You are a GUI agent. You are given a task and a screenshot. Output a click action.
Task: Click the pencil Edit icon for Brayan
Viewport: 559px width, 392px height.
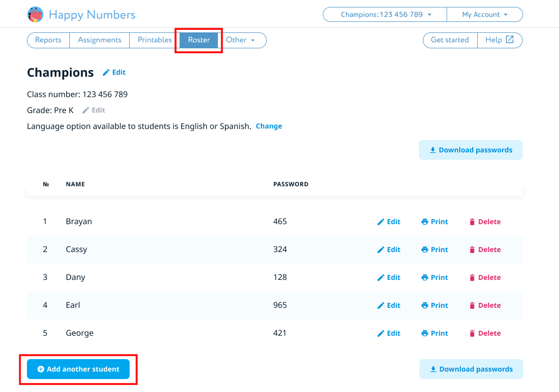381,222
